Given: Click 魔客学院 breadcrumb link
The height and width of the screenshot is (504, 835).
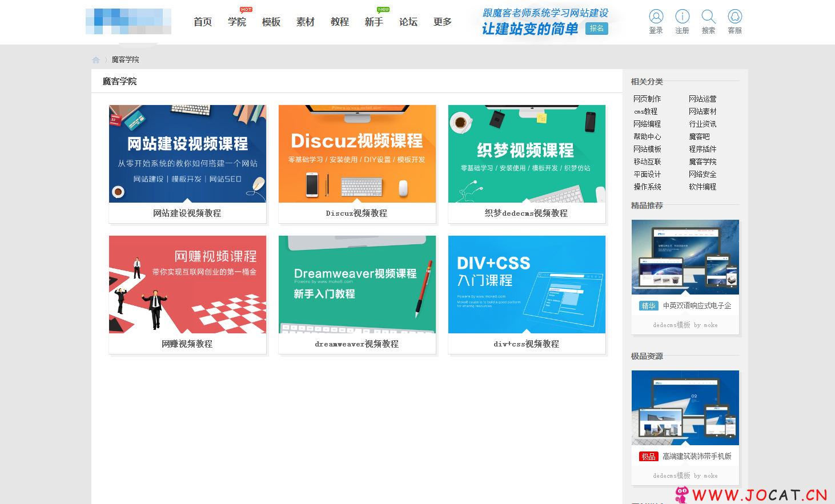Looking at the screenshot, I should (125, 60).
